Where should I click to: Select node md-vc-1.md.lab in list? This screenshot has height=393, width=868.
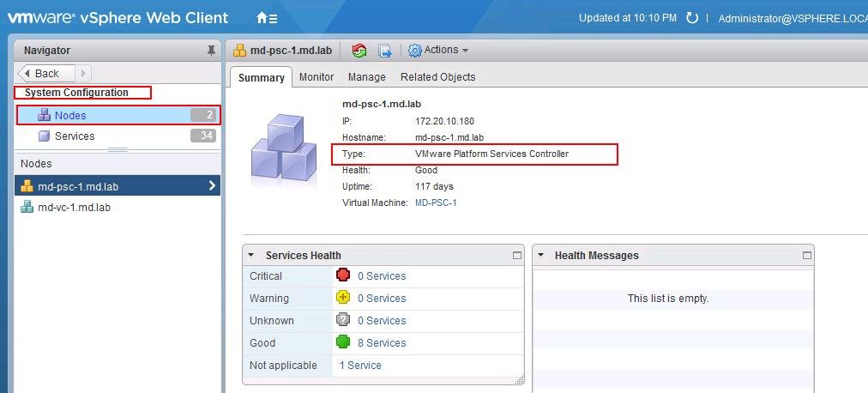coord(118,208)
